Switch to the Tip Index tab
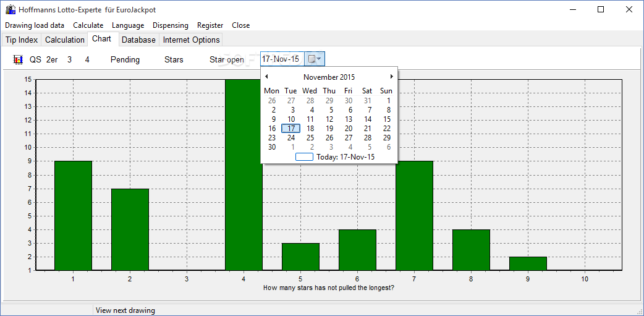The image size is (644, 316). pos(22,40)
